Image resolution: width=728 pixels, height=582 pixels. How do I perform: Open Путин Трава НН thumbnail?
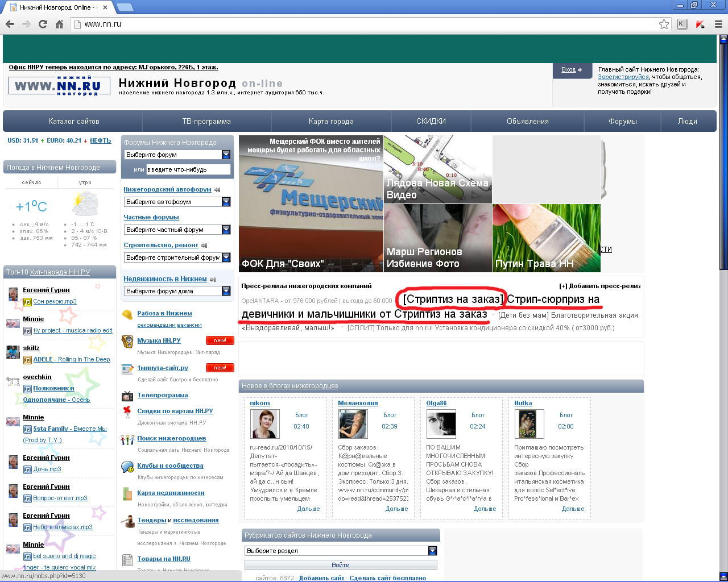[x=547, y=238]
